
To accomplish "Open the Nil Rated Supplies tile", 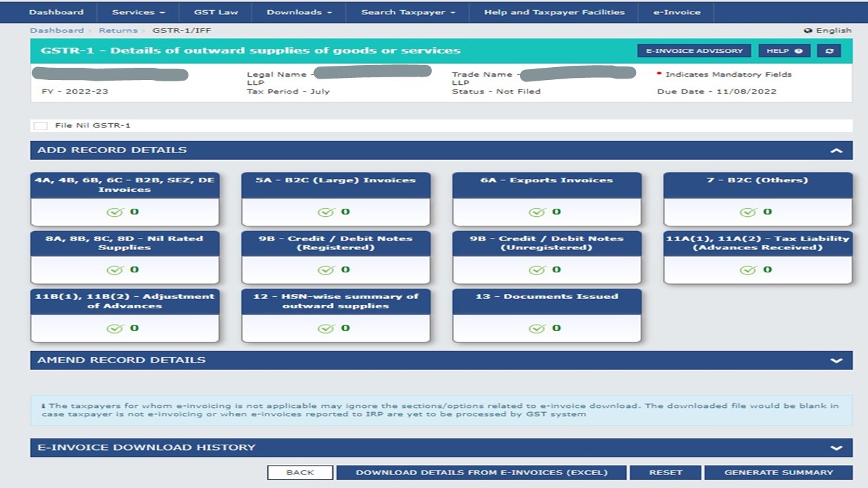I will pyautogui.click(x=125, y=257).
